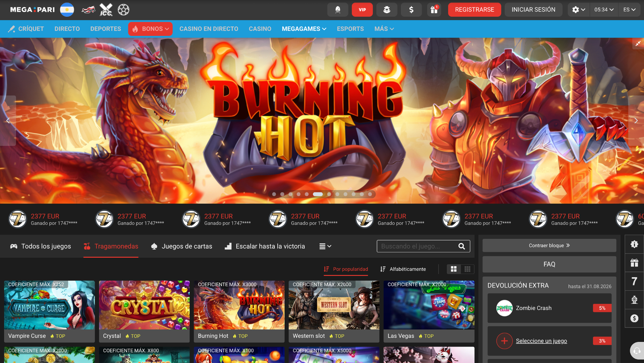Expand the MEGAGAMES dropdown
Screen dimensions: 644x363
(x=304, y=29)
